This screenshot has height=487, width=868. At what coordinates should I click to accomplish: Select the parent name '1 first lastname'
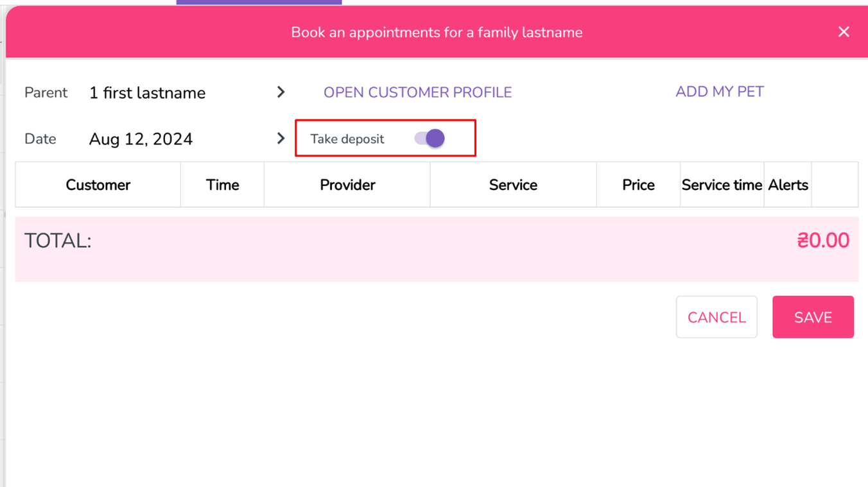[x=147, y=93]
